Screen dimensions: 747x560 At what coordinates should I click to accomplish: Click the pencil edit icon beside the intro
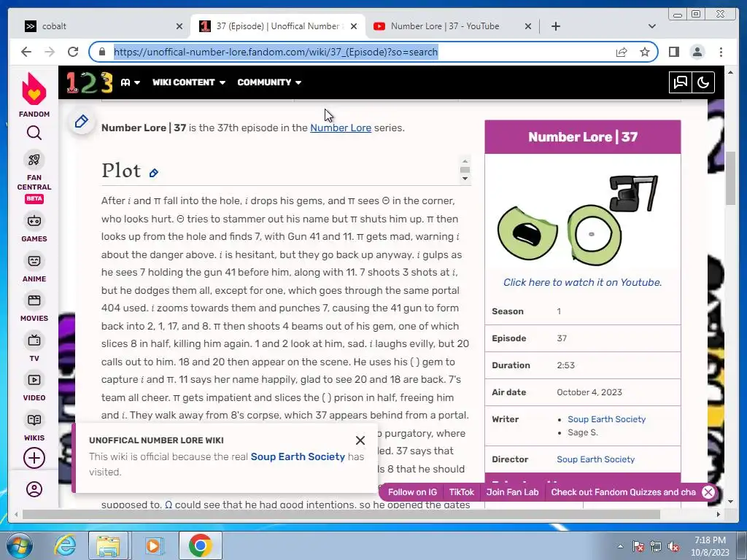tap(82, 122)
